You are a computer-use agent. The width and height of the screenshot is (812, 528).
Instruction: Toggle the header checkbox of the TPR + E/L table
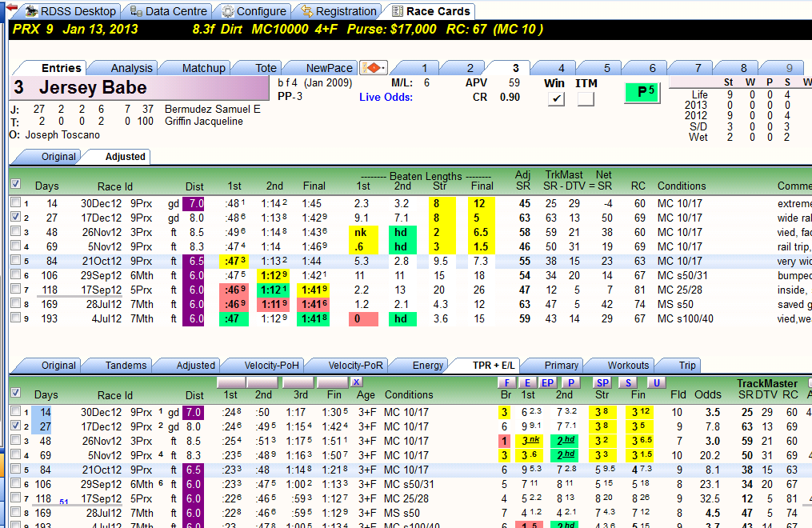(x=15, y=392)
